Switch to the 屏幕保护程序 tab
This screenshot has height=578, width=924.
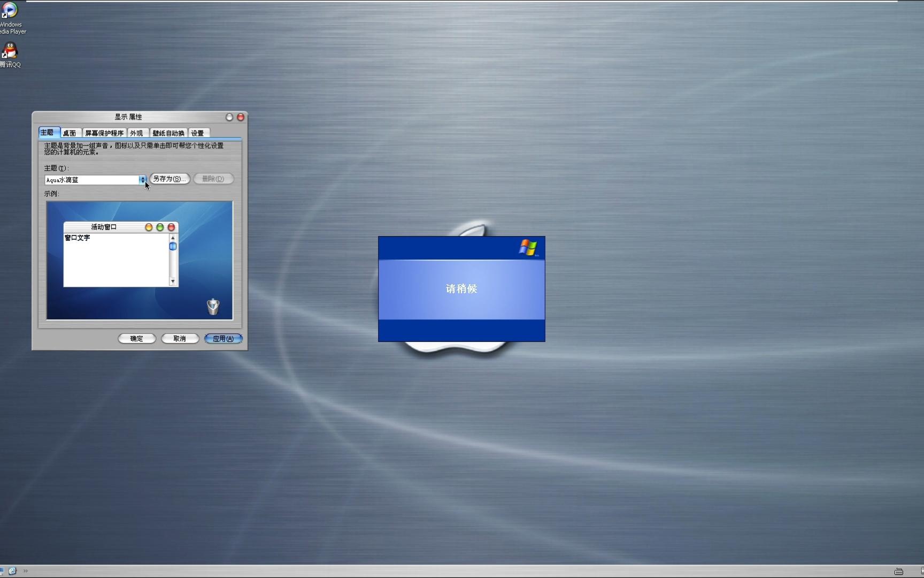click(x=104, y=133)
